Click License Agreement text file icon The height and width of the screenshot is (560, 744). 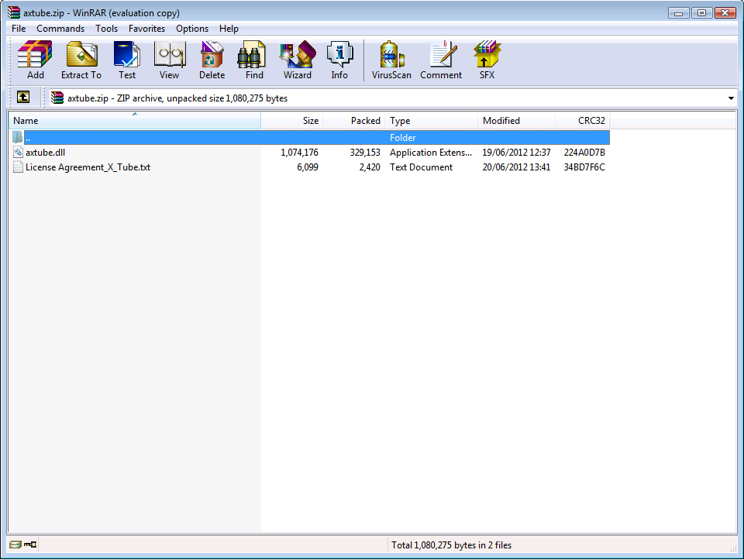[18, 167]
